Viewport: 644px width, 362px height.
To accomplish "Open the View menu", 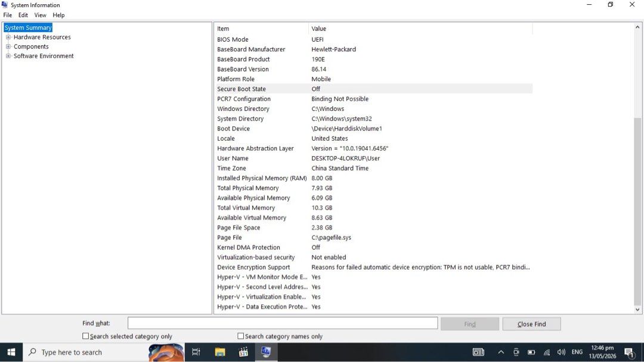I will pyautogui.click(x=41, y=15).
